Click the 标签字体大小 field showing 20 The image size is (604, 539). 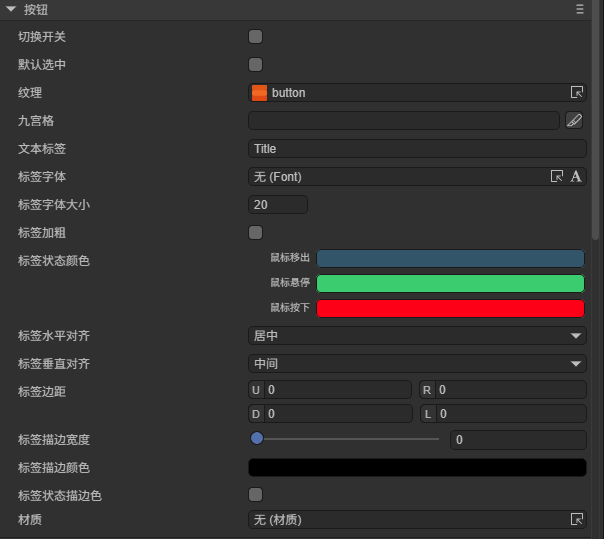pyautogui.click(x=277, y=205)
